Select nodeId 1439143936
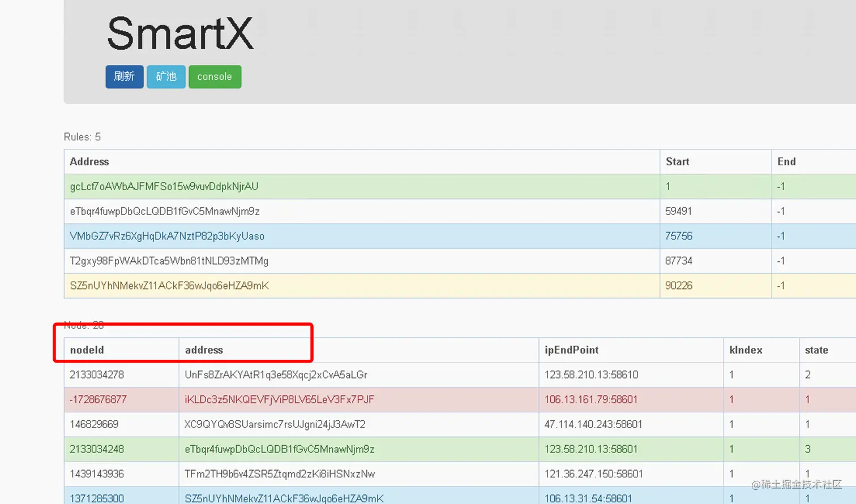856x504 pixels. (x=97, y=474)
